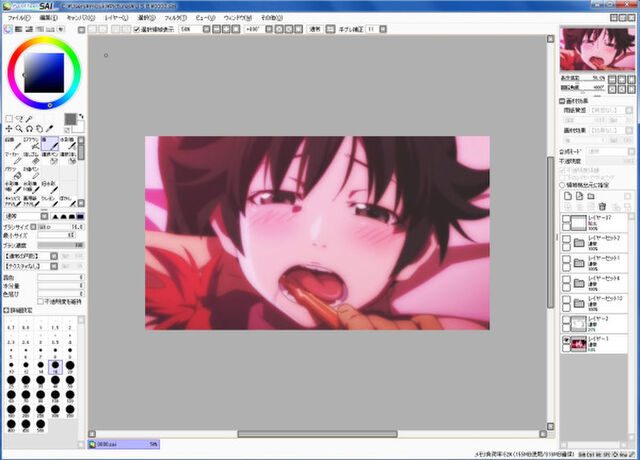Pick a color in the saturation square
Image resolution: width=640 pixels, height=460 pixels.
point(44,73)
